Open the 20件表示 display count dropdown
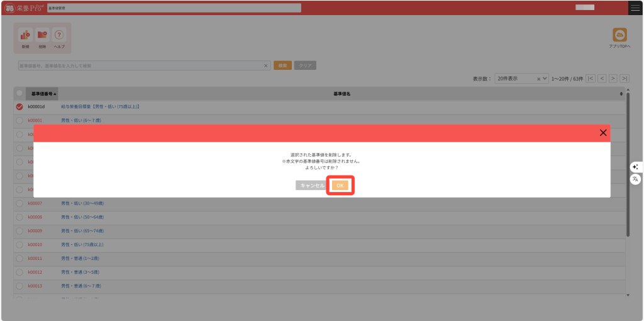The image size is (644, 321). pos(521,79)
